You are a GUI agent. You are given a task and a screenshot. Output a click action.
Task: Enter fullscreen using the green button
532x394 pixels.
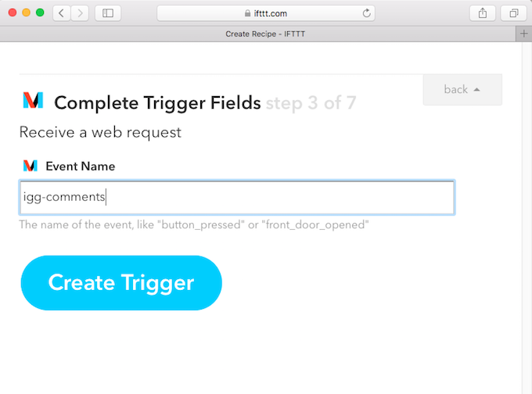40,13
